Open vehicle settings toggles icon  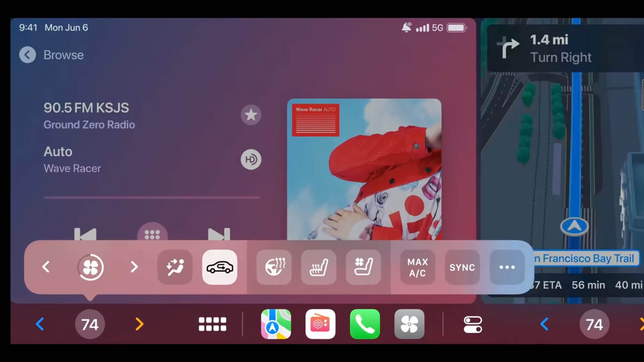(x=473, y=324)
